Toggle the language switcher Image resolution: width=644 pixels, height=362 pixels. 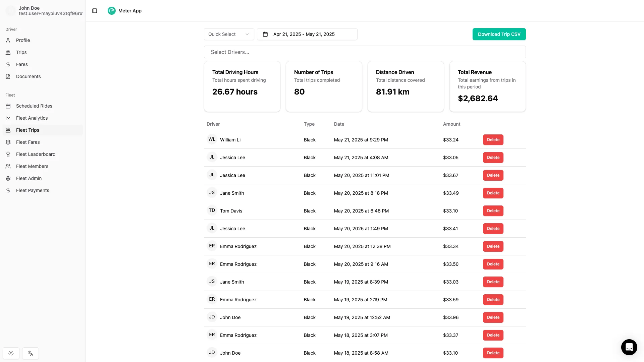[x=31, y=353]
